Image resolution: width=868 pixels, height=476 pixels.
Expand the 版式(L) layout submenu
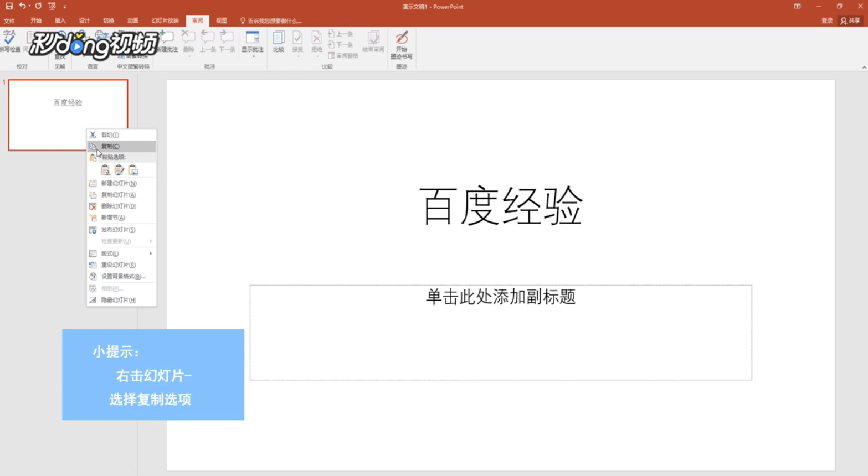coord(121,253)
